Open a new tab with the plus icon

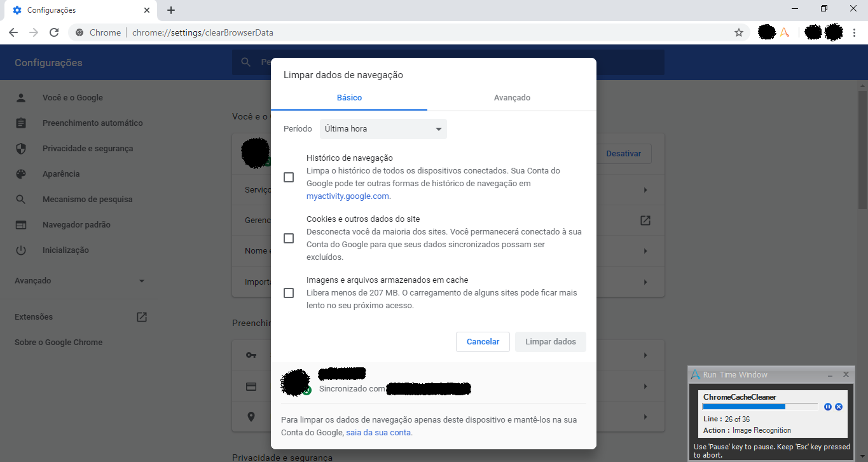tap(171, 10)
